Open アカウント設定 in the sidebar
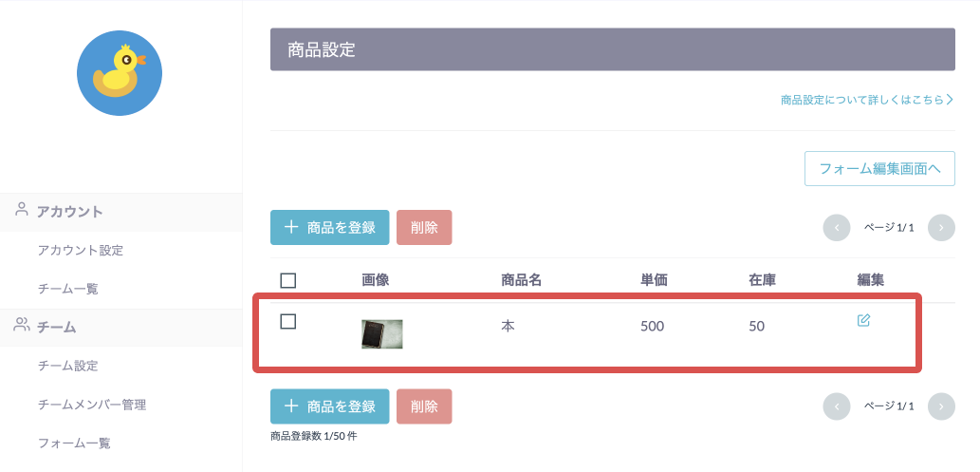Screen dimensions: 980x472 point(81,251)
